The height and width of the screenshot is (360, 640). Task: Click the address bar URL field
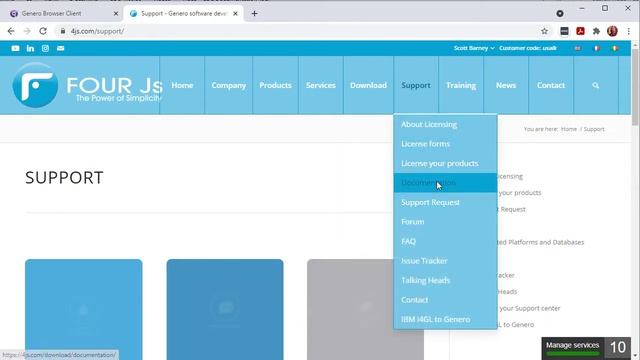[298, 31]
